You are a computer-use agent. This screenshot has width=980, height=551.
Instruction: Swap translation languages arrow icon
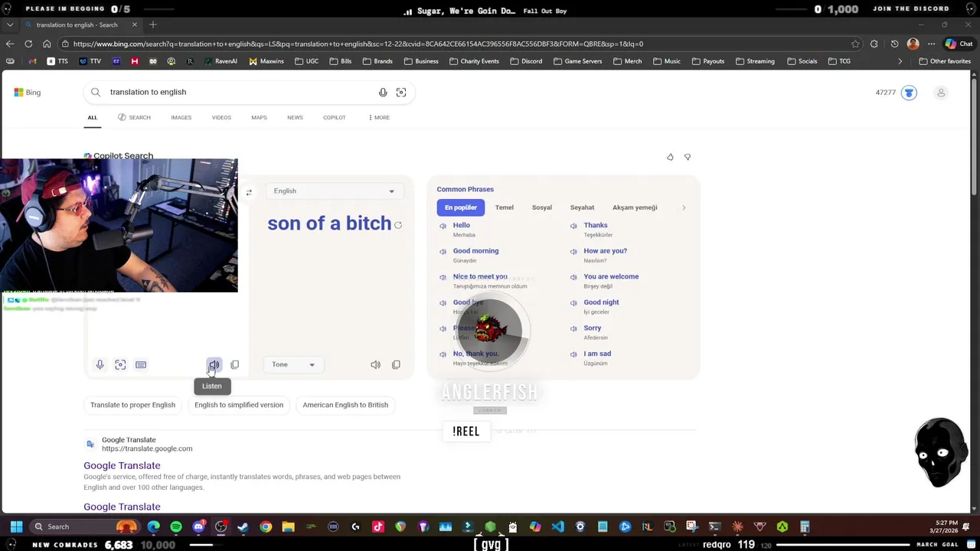pyautogui.click(x=249, y=193)
